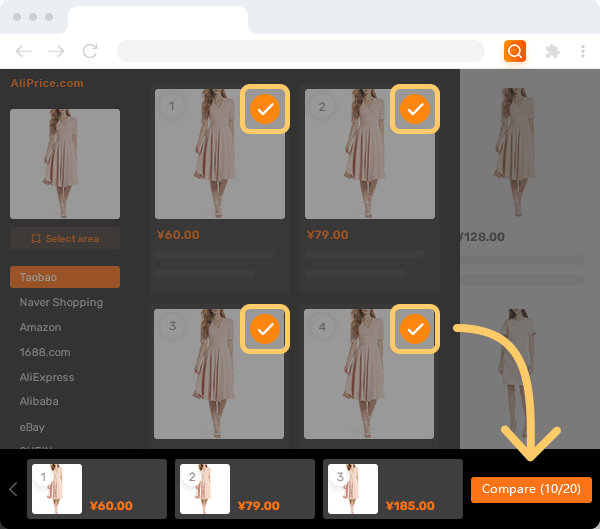Uncheck product 2 priced ¥79.00
The image size is (600, 529).
415,109
